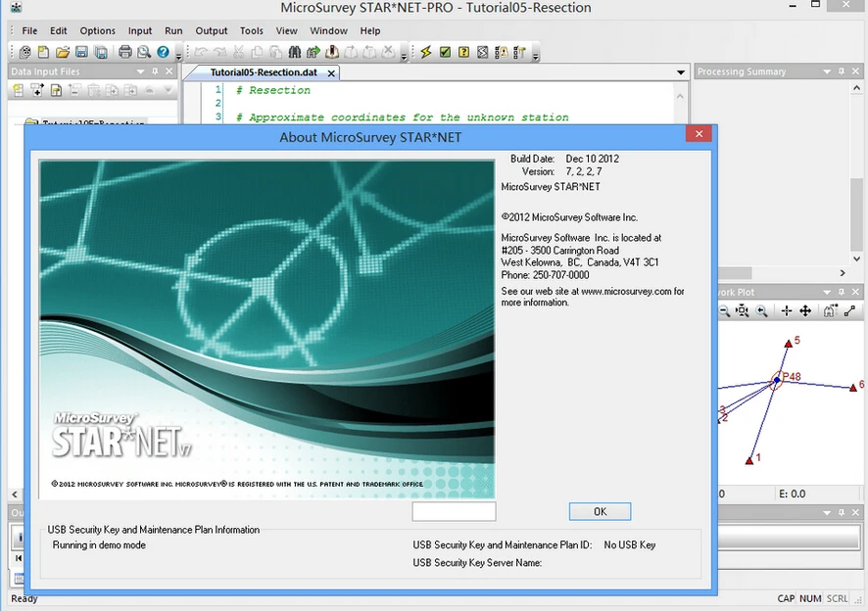
Task: Click Processing Summary scroll down arrow
Action: click(856, 259)
